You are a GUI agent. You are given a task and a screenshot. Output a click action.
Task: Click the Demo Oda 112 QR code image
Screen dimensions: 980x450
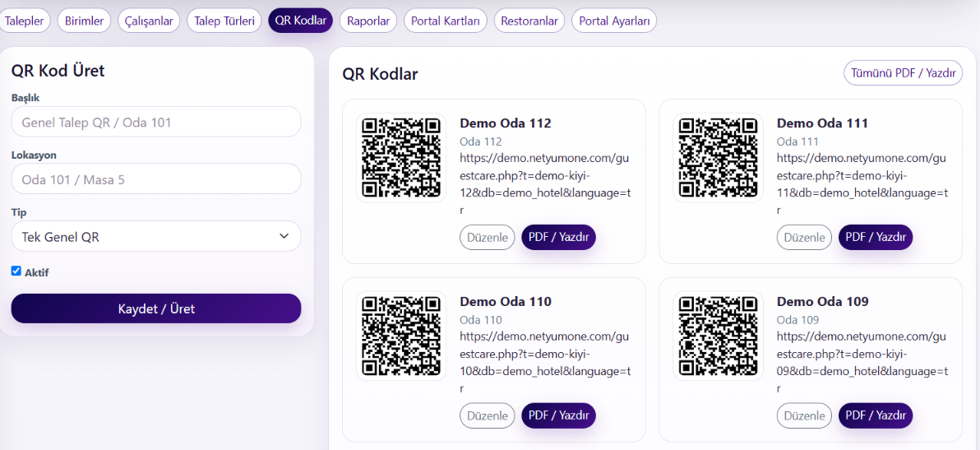401,157
